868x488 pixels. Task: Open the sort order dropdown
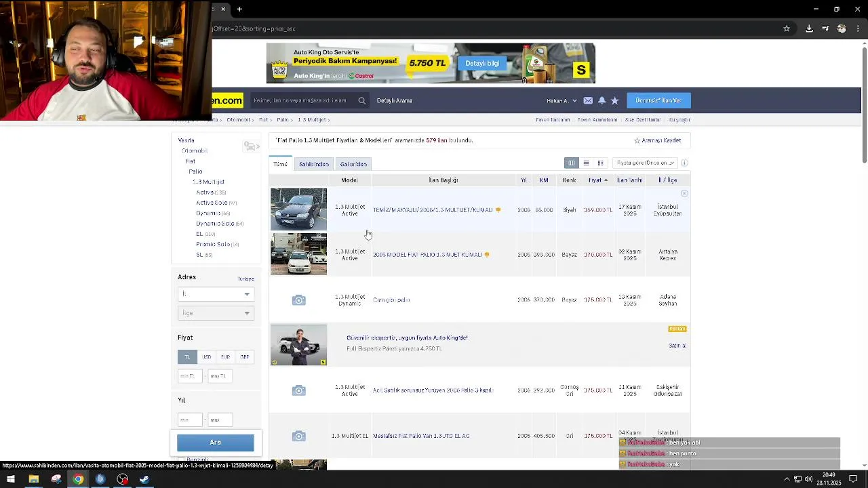point(644,163)
